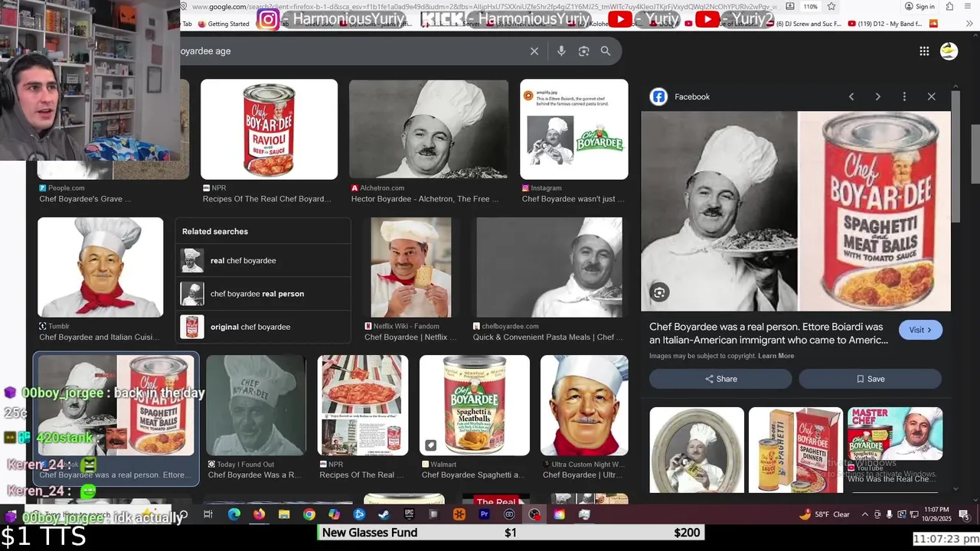Open Google Lens search by image
Screen dimensions: 980x551
pos(584,51)
